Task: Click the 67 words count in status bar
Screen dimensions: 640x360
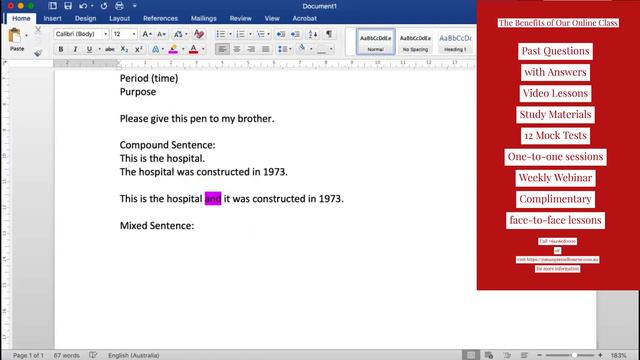Action: pyautogui.click(x=67, y=356)
